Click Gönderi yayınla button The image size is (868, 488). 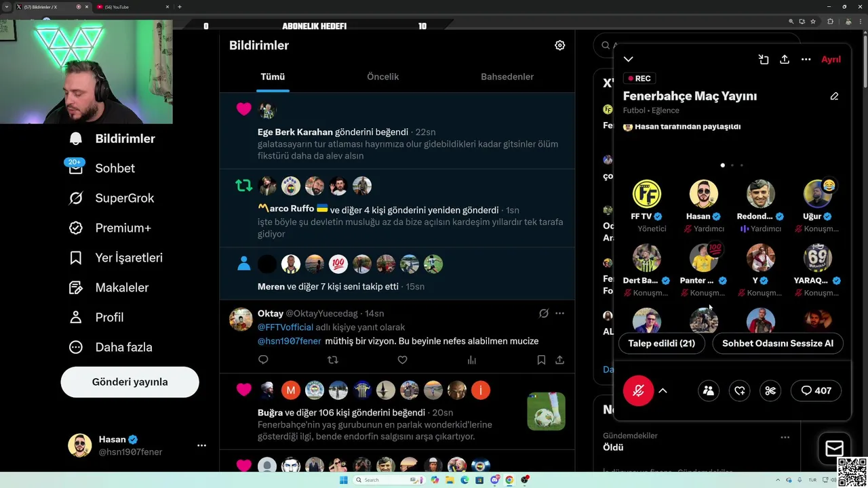pyautogui.click(x=130, y=382)
